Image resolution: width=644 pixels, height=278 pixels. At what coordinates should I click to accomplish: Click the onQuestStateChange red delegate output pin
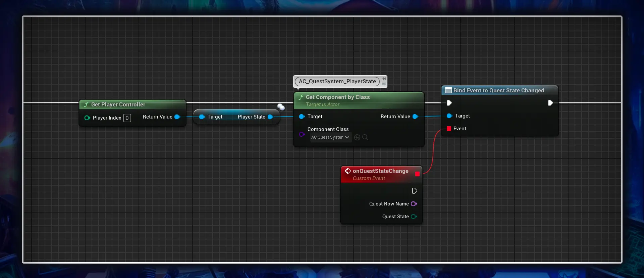[x=417, y=174]
